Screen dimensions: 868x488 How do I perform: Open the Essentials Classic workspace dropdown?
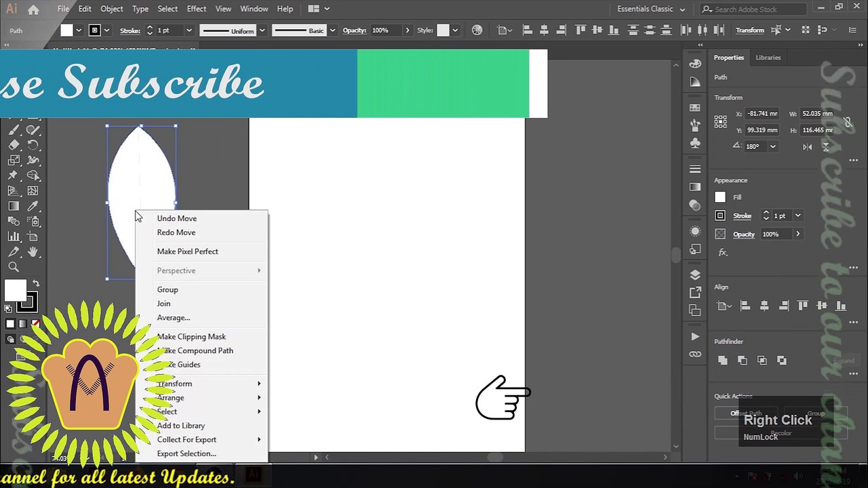coord(651,9)
